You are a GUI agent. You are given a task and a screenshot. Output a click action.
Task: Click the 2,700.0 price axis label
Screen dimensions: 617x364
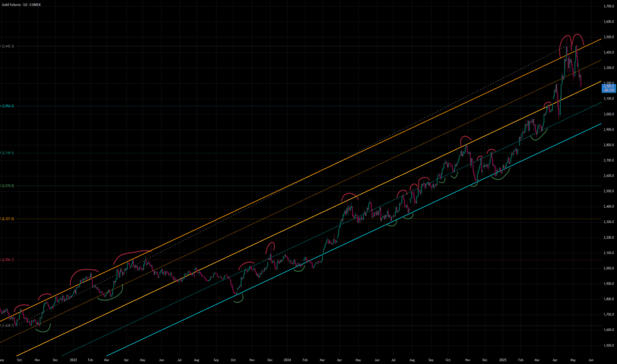(x=609, y=160)
